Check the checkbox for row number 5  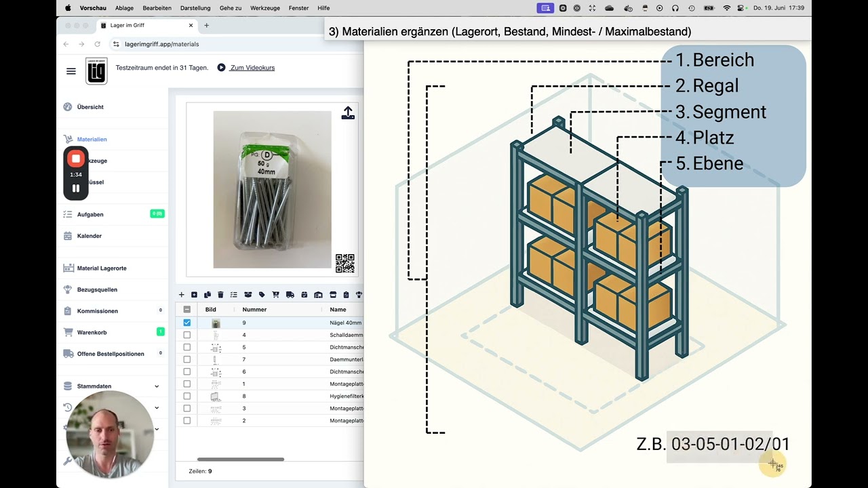pyautogui.click(x=187, y=347)
